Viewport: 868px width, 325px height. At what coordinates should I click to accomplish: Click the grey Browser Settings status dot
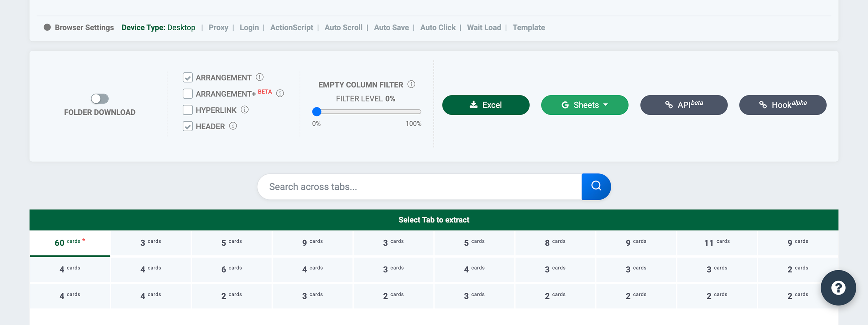coord(47,27)
